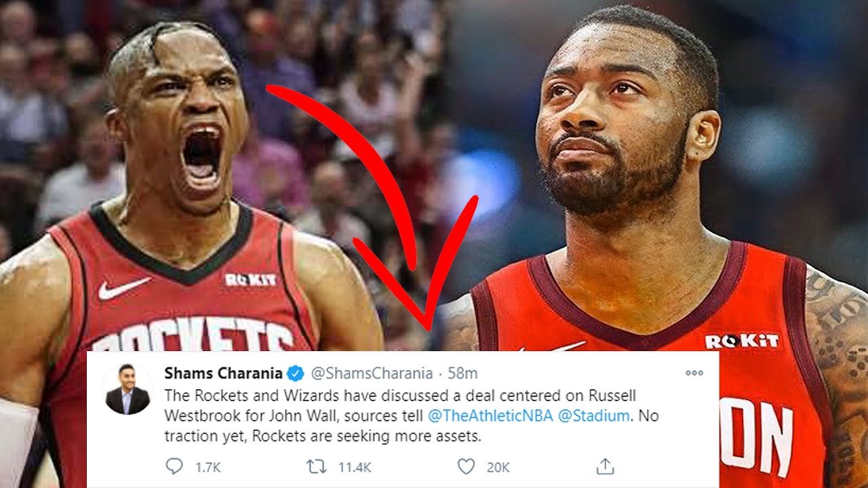Open Shams Charania's profile avatar
The image size is (868, 488).
128,389
